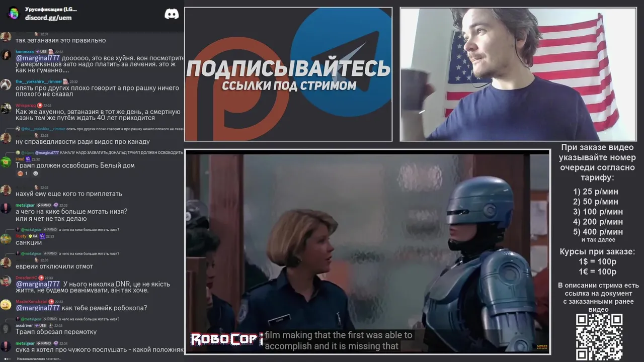644x362 pixels.
Task: Click the UEB tag beside assdriver
Action: [40, 325]
